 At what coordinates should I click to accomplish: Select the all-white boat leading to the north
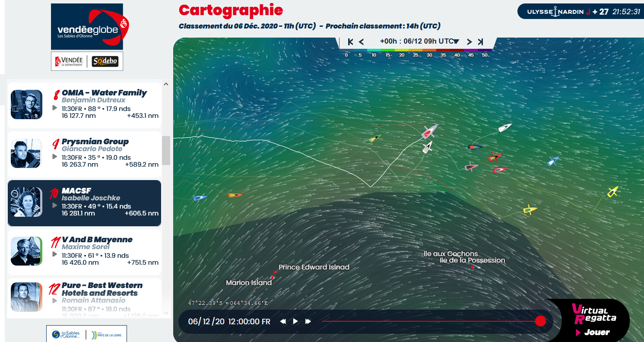click(x=505, y=127)
